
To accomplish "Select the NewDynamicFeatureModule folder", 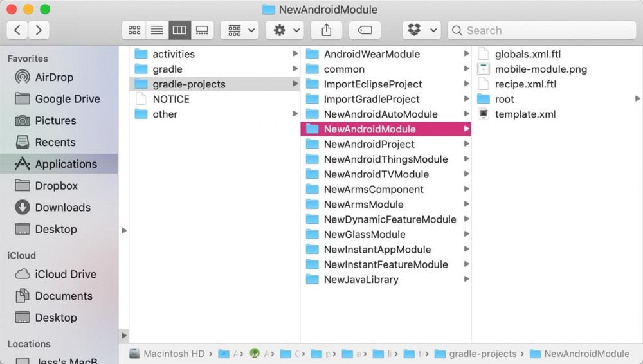I will click(x=385, y=219).
